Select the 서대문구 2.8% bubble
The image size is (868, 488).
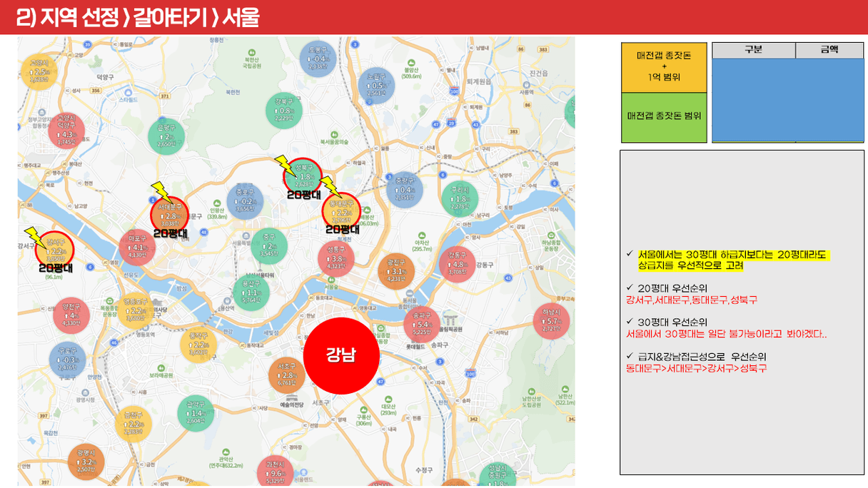pyautogui.click(x=170, y=215)
